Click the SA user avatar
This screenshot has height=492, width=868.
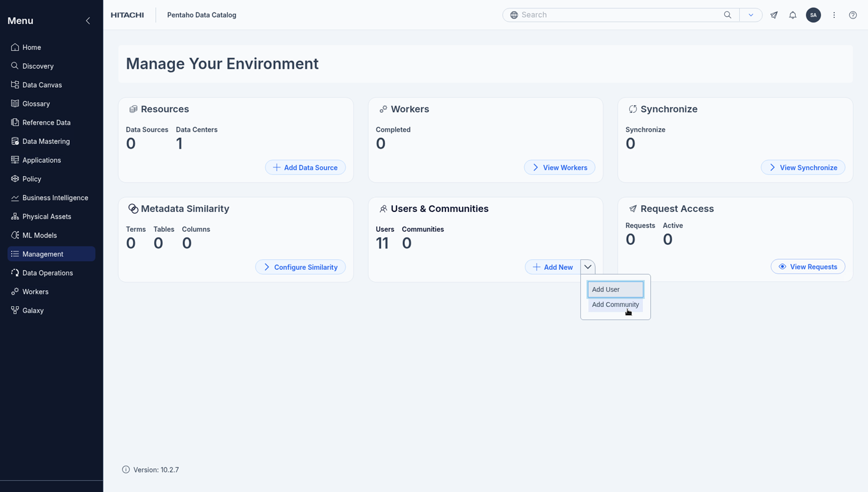[x=813, y=15]
